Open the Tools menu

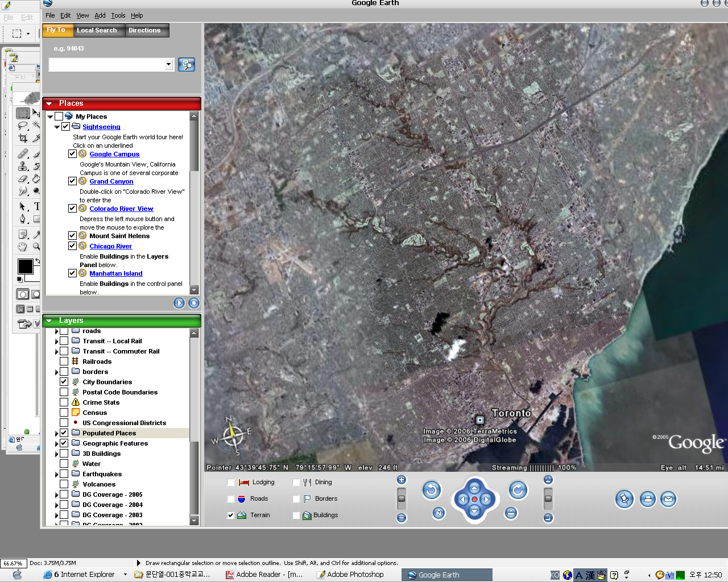click(118, 15)
